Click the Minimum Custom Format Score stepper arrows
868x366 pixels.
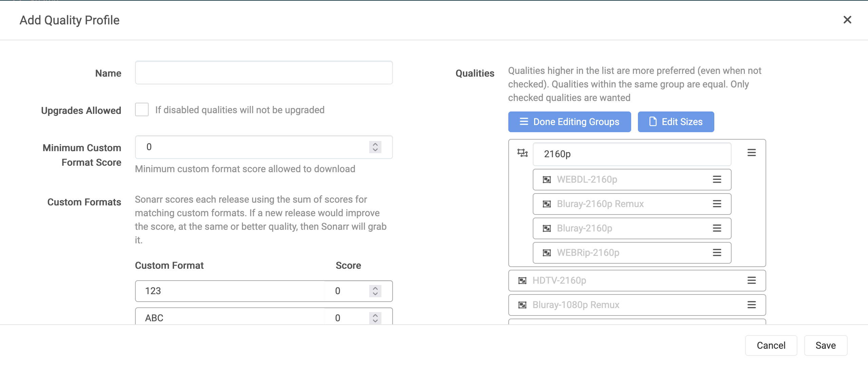375,147
